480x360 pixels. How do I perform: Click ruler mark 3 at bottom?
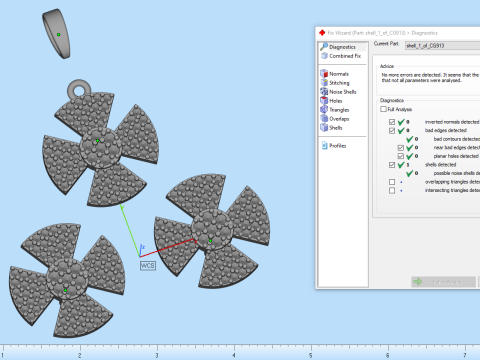pos(157,355)
